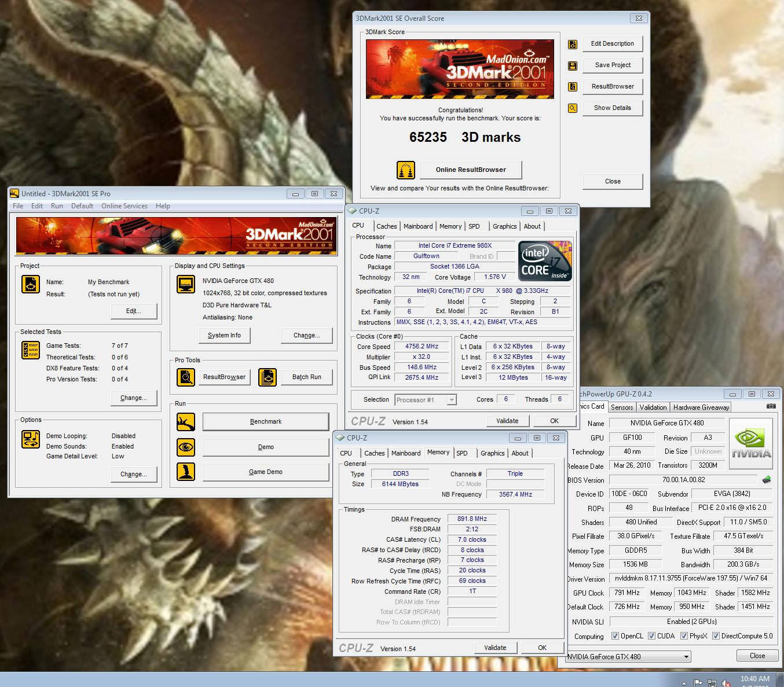
Task: Open the File menu in 3DMark2001
Action: tap(18, 206)
